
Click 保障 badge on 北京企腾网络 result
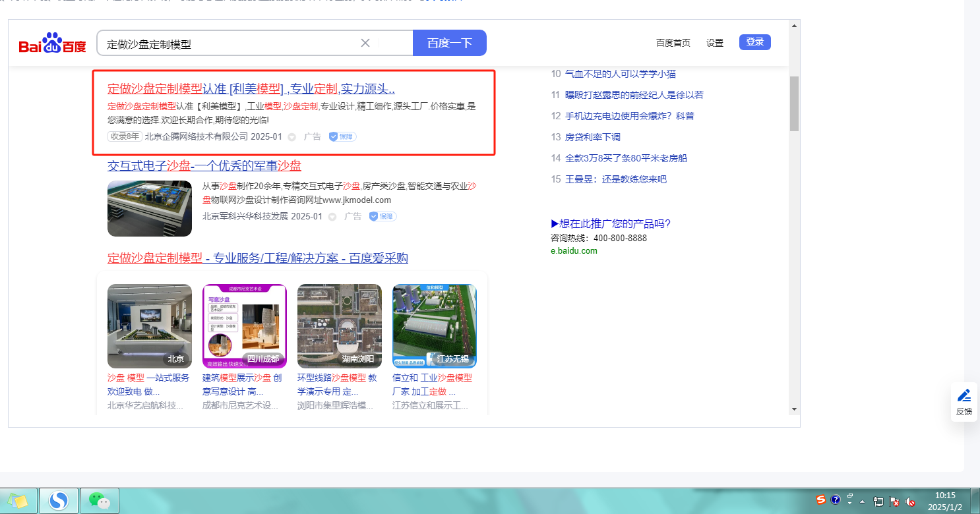(342, 136)
